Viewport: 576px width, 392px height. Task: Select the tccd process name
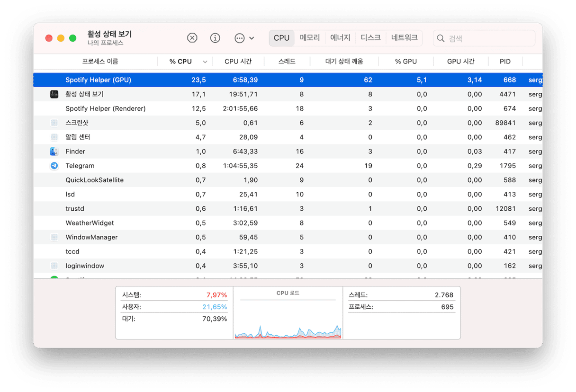(x=72, y=251)
